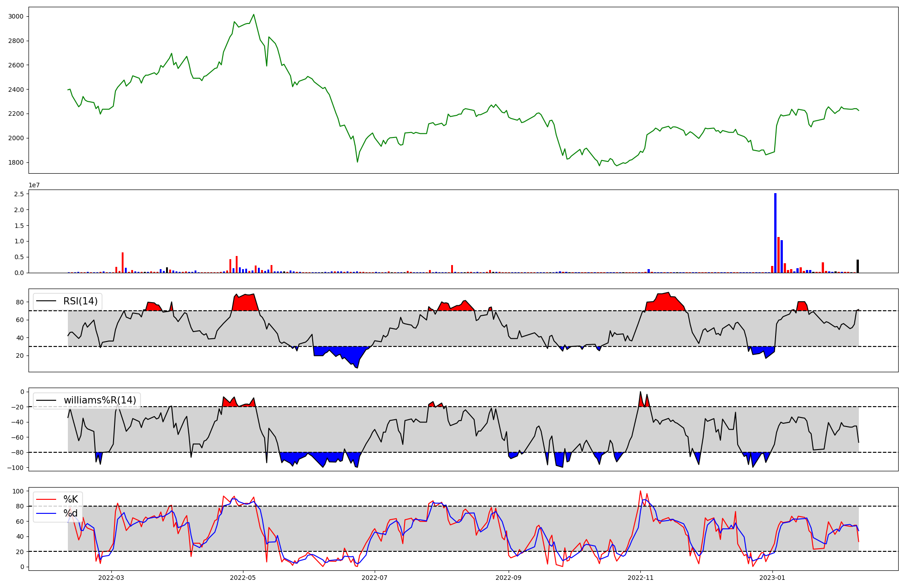
Task: Click the 1e7 volume scale label
Action: click(x=34, y=185)
